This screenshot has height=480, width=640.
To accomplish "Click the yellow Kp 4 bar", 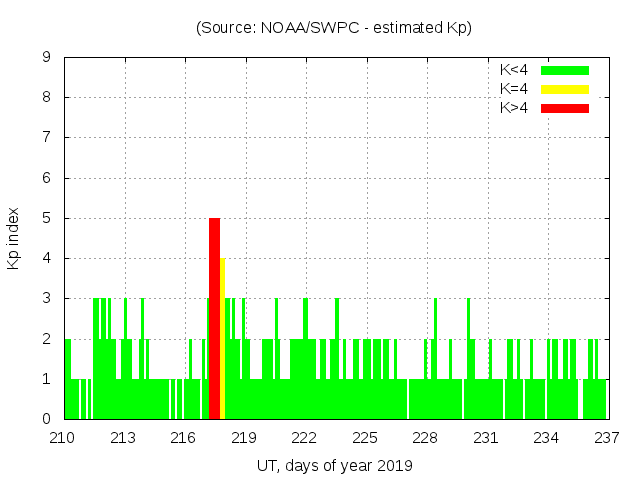I will [223, 338].
